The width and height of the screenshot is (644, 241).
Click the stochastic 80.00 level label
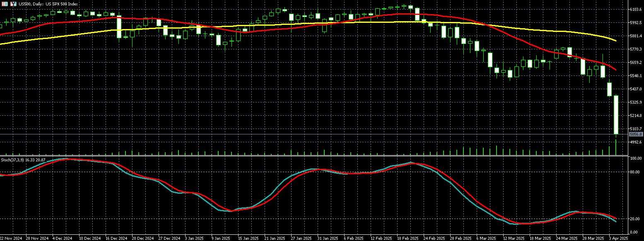(x=635, y=172)
